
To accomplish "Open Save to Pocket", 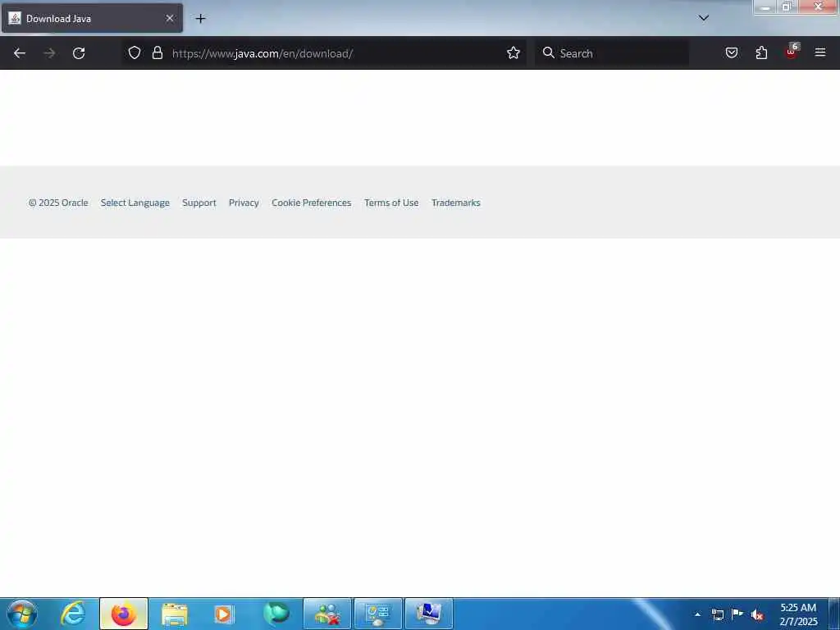I will click(732, 53).
